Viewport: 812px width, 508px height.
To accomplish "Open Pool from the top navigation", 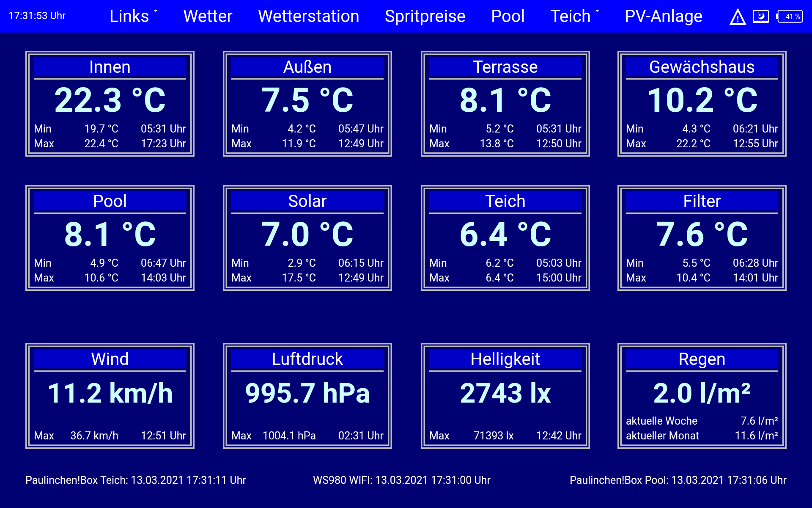I will click(507, 16).
